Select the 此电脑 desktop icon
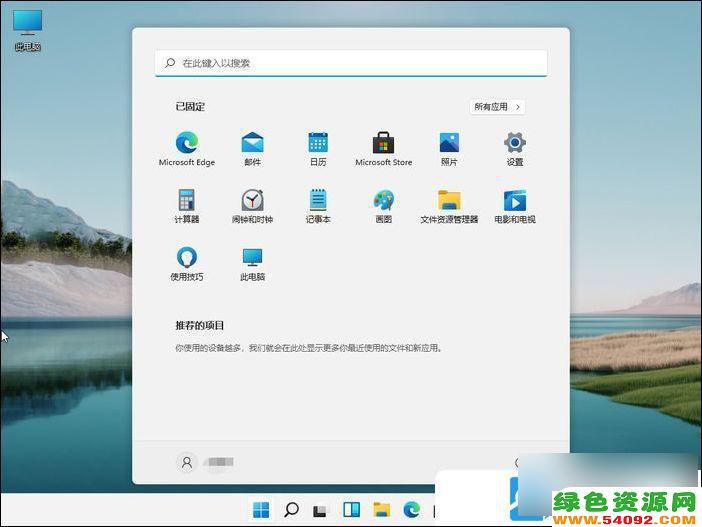 (28, 30)
